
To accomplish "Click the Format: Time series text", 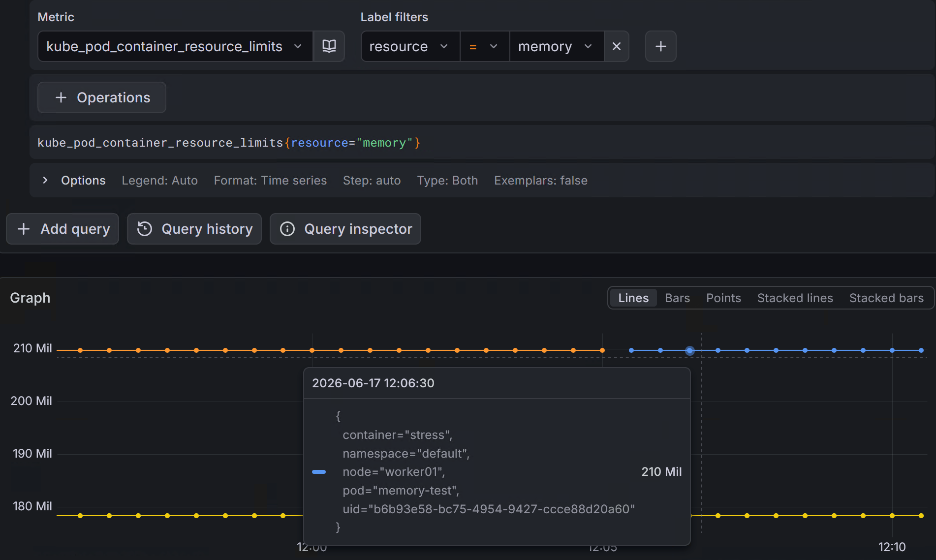I will click(x=270, y=181).
